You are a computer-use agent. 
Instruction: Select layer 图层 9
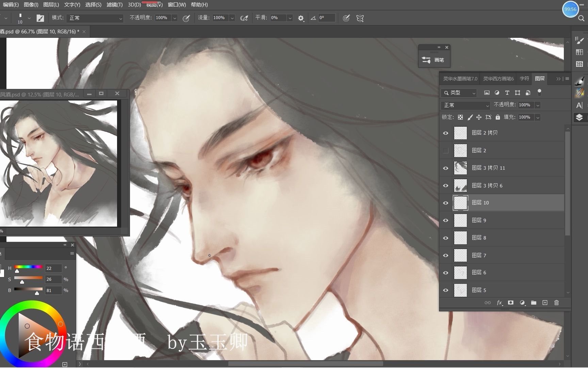coord(502,220)
